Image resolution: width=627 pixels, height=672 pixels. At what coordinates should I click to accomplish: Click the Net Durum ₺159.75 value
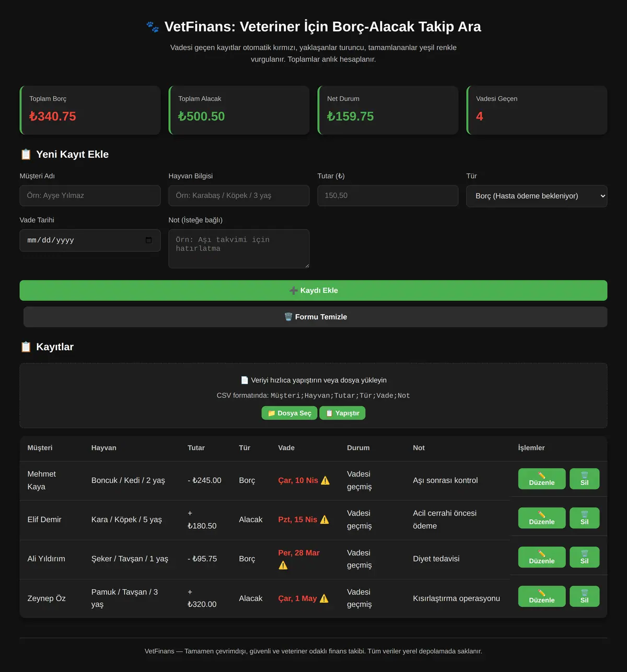(351, 116)
